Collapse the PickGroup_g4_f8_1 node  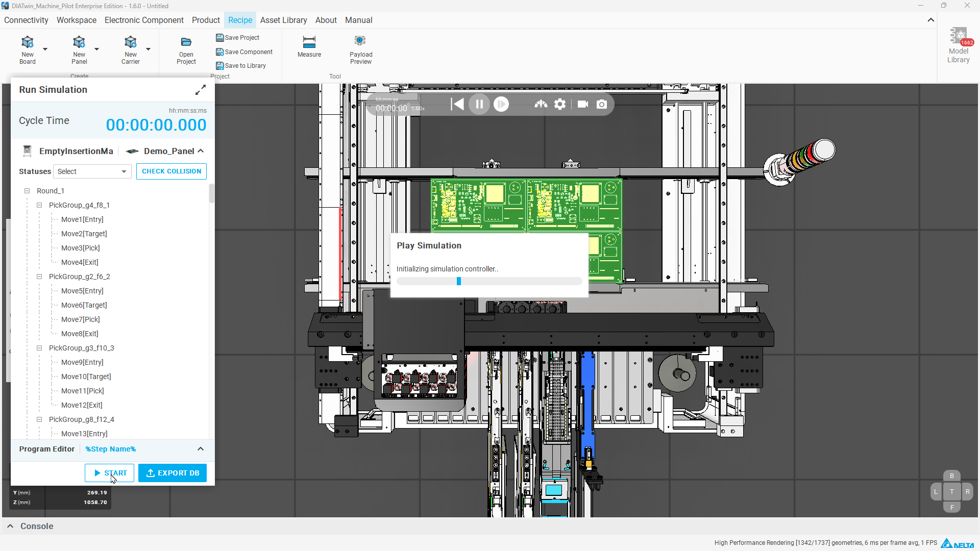tap(39, 205)
